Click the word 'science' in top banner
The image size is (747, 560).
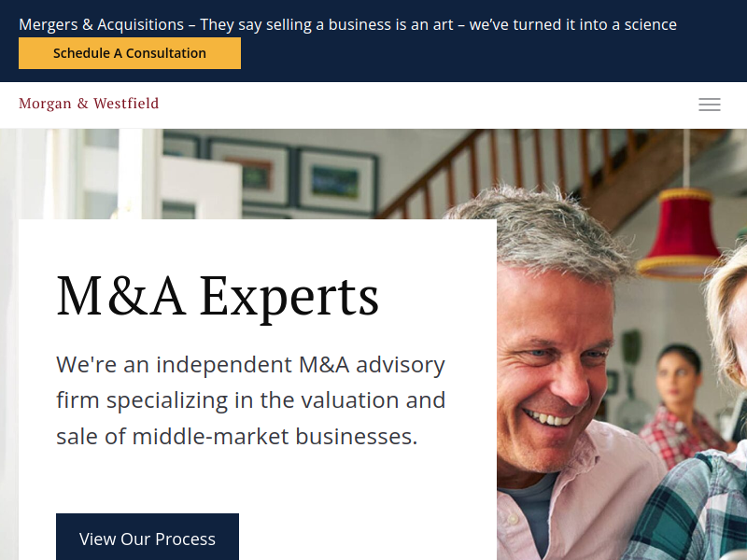650,24
